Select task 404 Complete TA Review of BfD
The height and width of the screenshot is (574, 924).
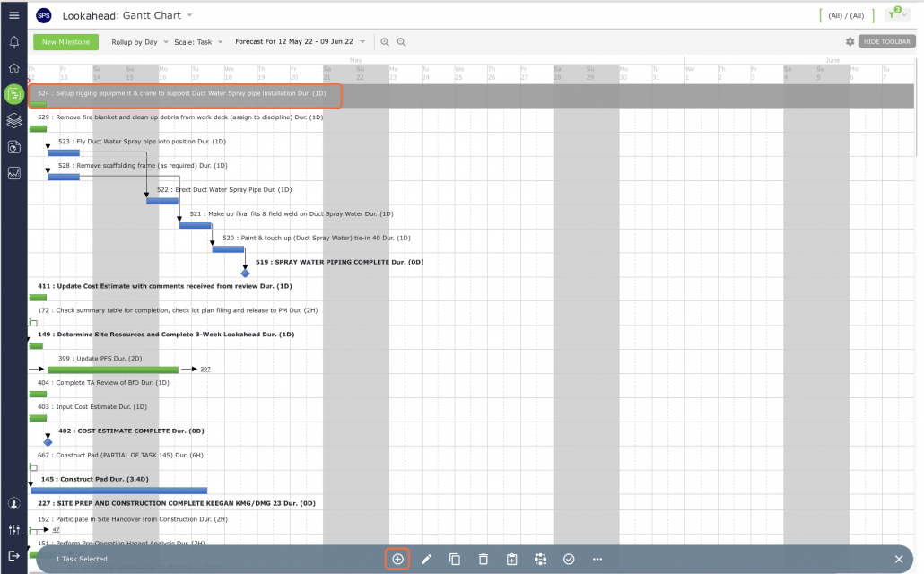click(x=103, y=383)
